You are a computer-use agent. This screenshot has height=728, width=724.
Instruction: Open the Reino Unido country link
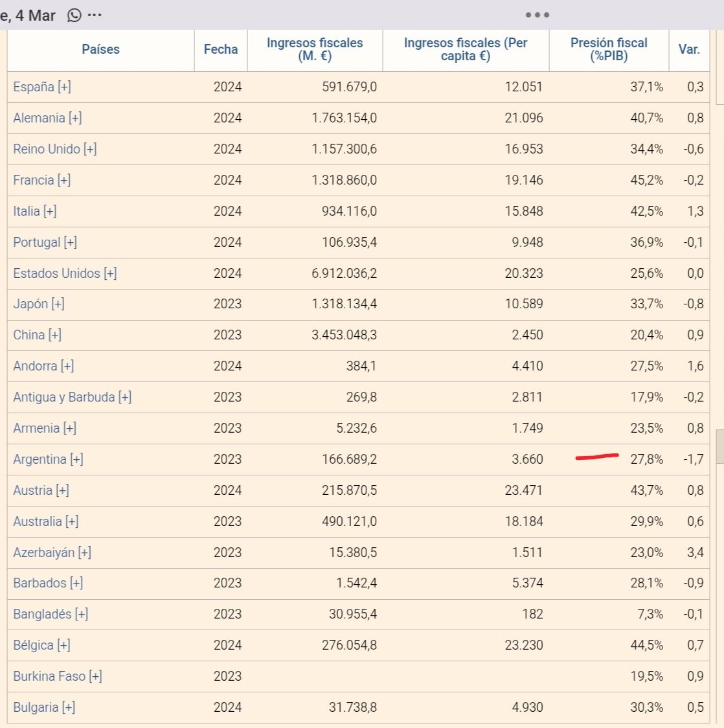47,149
